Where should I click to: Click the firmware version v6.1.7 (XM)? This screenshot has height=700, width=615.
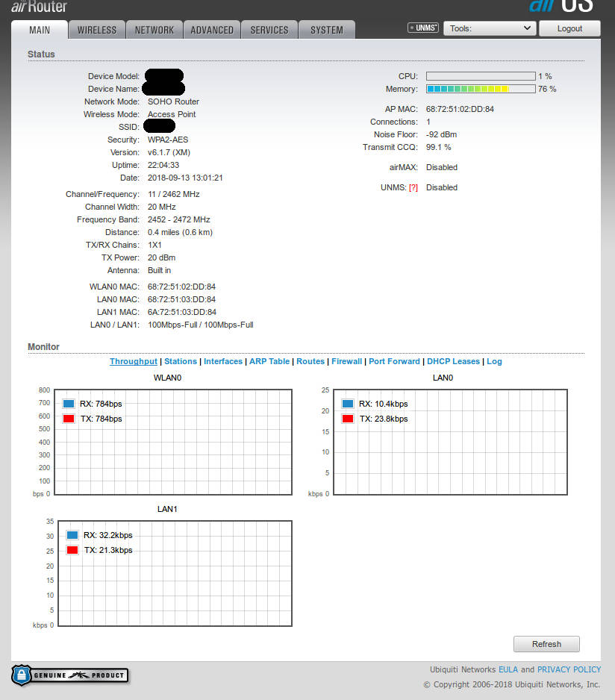tap(169, 152)
